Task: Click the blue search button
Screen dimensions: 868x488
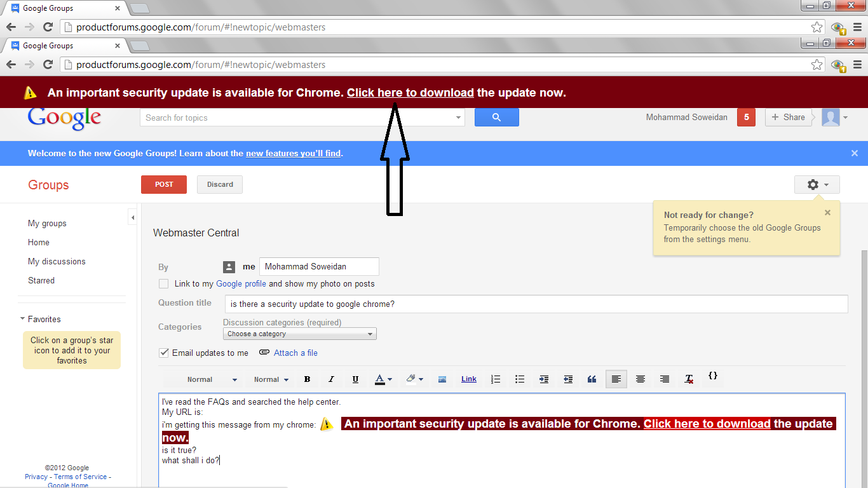Action: pos(497,118)
